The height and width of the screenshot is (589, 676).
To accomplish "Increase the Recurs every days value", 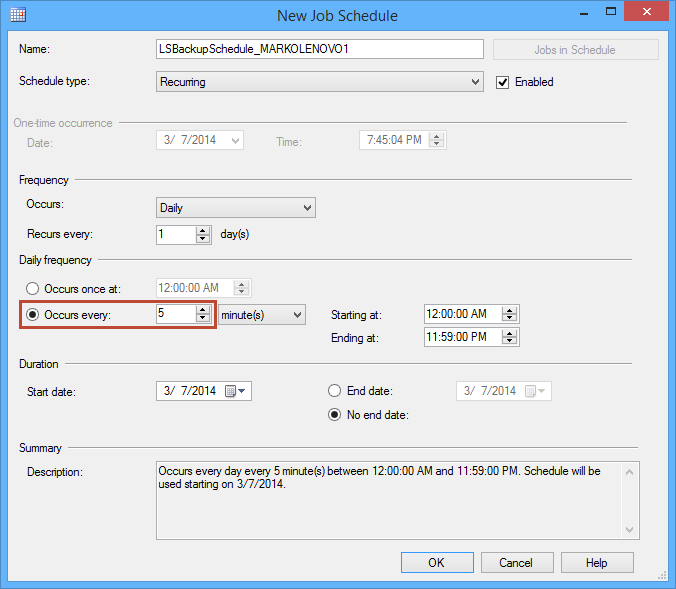I will [x=203, y=230].
